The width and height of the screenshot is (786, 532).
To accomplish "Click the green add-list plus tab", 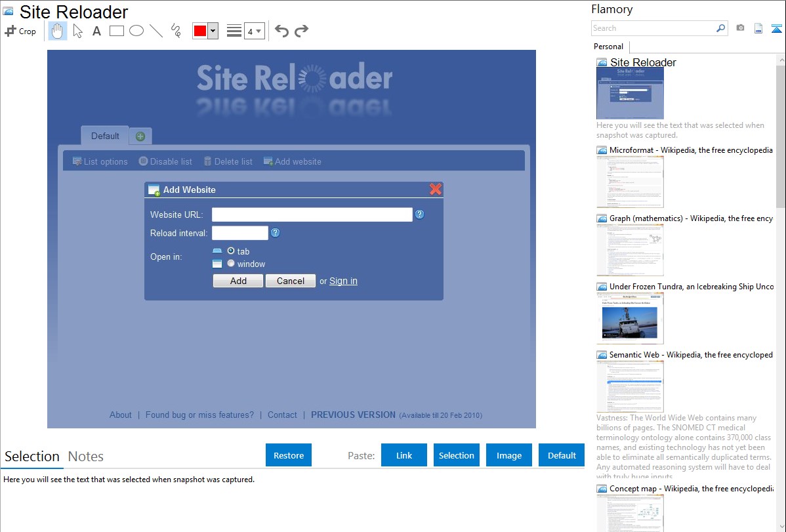I will (x=140, y=136).
